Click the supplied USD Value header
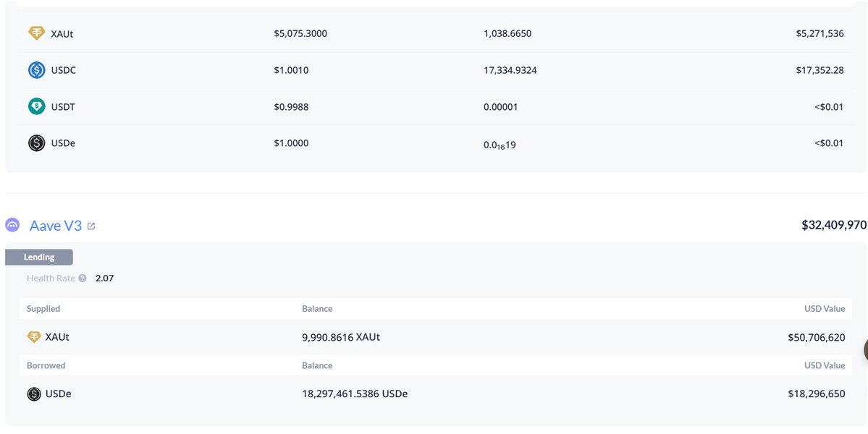Image resolution: width=868 pixels, height=434 pixels. pyautogui.click(x=824, y=309)
